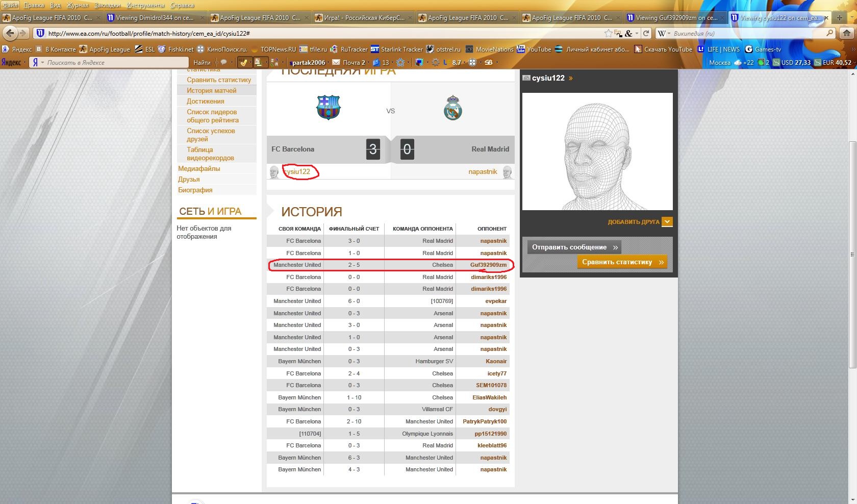Open Медиафайлы sidebar link

(x=199, y=168)
